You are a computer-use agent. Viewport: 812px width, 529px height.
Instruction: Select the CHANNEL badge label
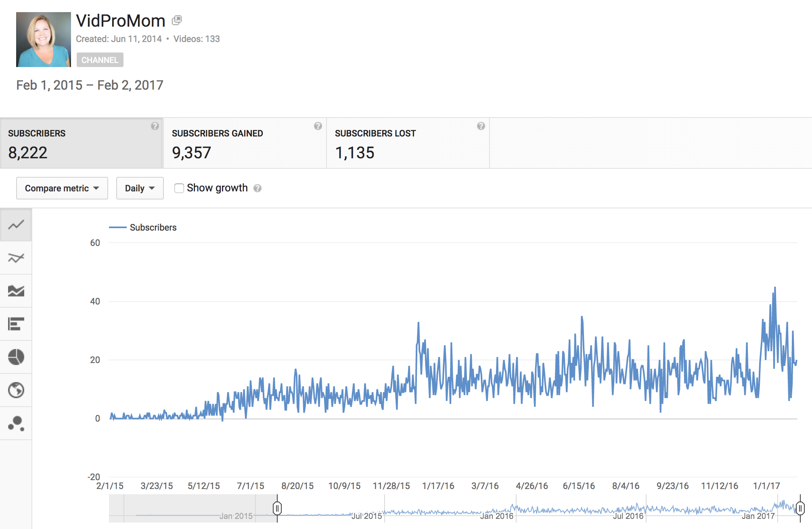[100, 60]
